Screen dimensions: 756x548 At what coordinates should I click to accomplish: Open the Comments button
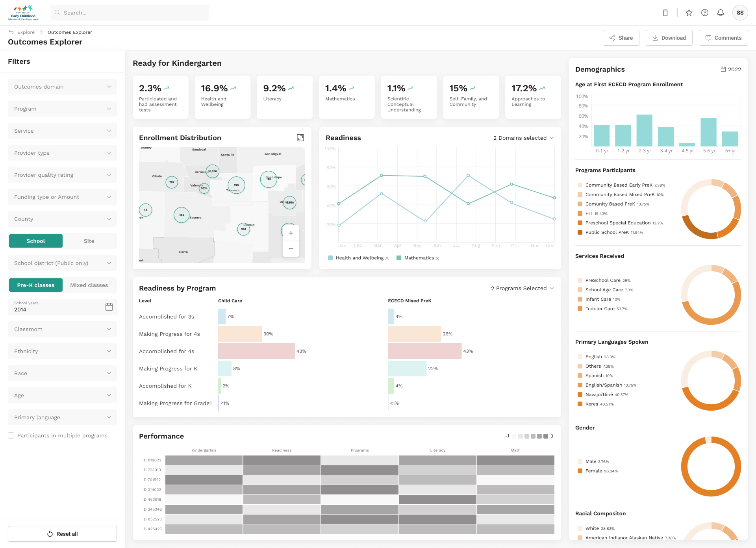pyautogui.click(x=723, y=38)
